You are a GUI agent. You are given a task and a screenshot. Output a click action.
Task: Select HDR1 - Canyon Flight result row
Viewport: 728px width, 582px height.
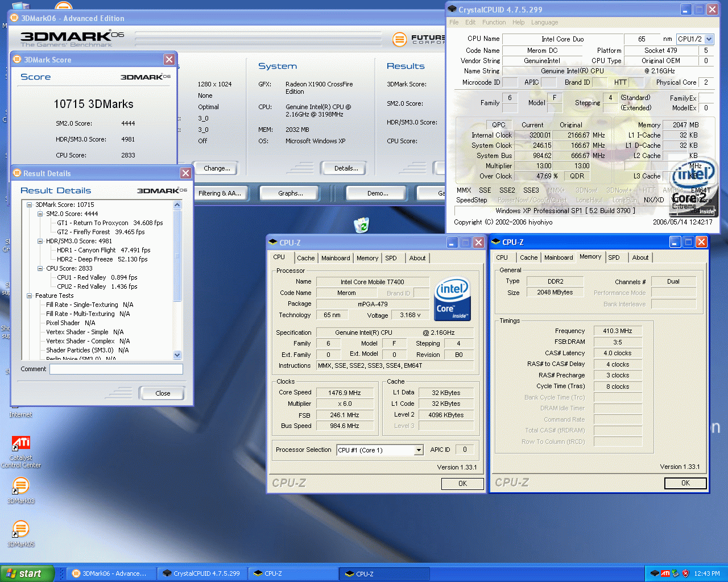point(104,250)
